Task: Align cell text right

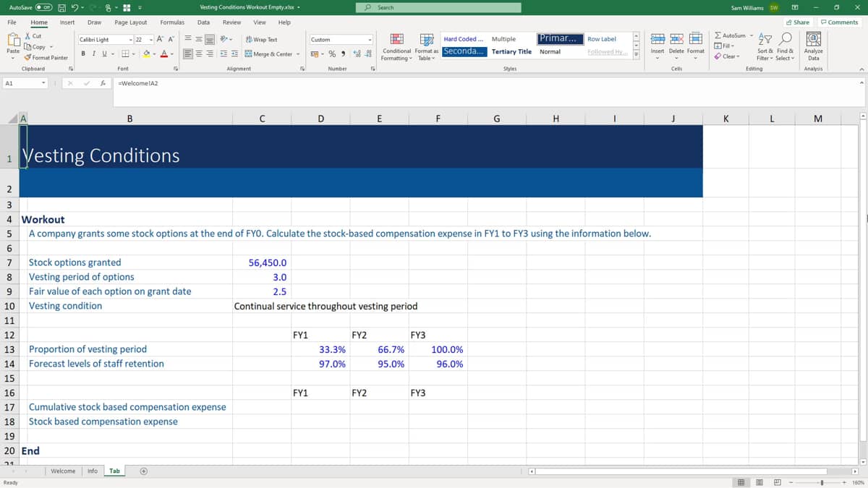Action: [209, 54]
